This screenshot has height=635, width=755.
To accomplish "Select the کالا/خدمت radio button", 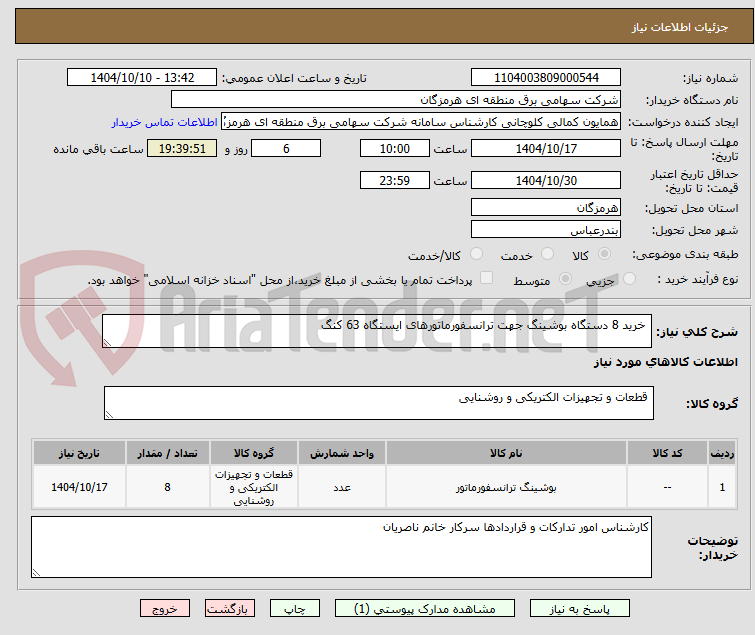I will click(476, 253).
